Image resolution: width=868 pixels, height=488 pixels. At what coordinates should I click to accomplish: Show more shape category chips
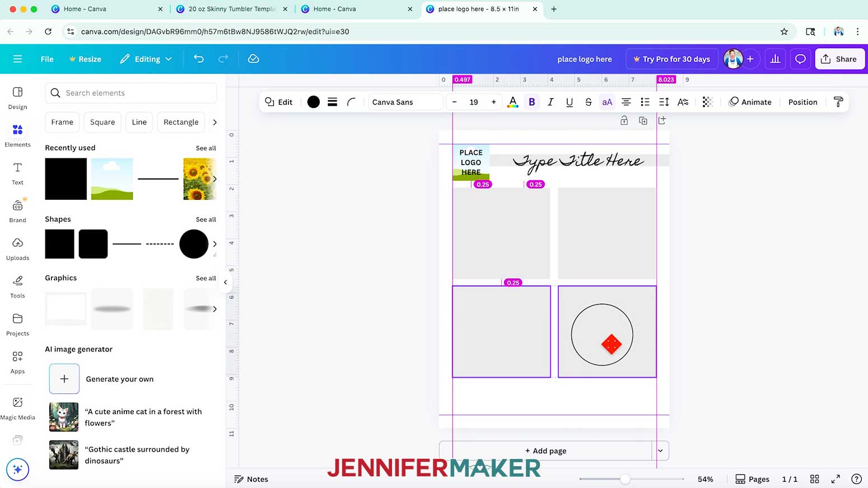[x=214, y=122]
